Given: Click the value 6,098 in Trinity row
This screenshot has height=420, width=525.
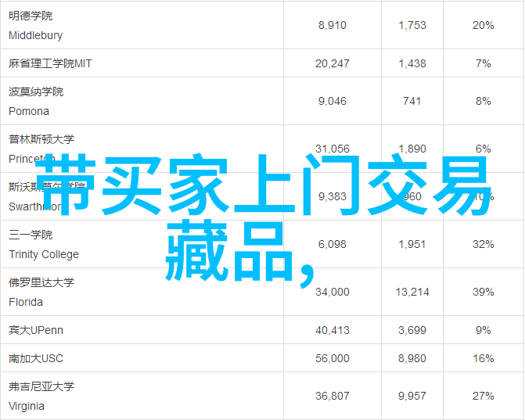Looking at the screenshot, I should 333,244.
